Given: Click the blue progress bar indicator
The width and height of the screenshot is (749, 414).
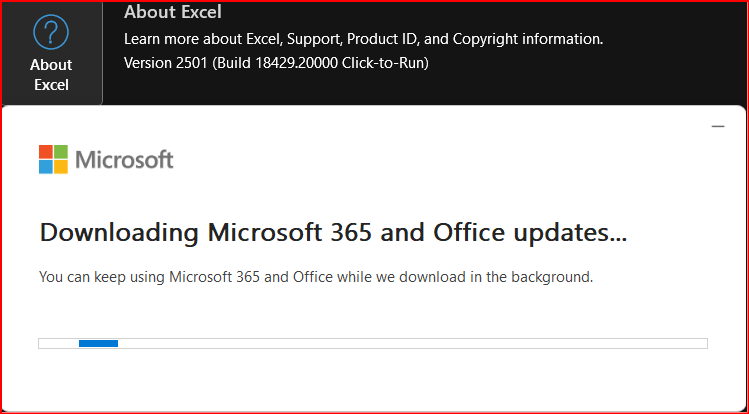Looking at the screenshot, I should tap(98, 343).
